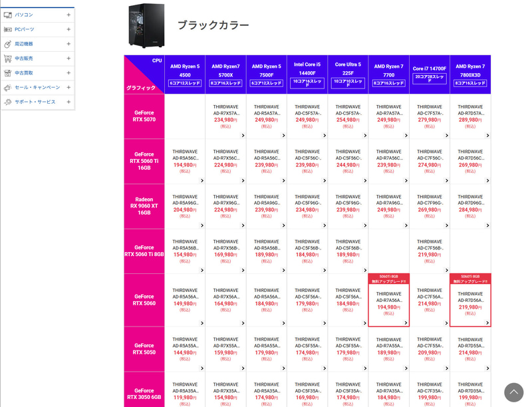Open the セール・キャンペーン sidebar item
The image size is (532, 407).
click(x=37, y=87)
